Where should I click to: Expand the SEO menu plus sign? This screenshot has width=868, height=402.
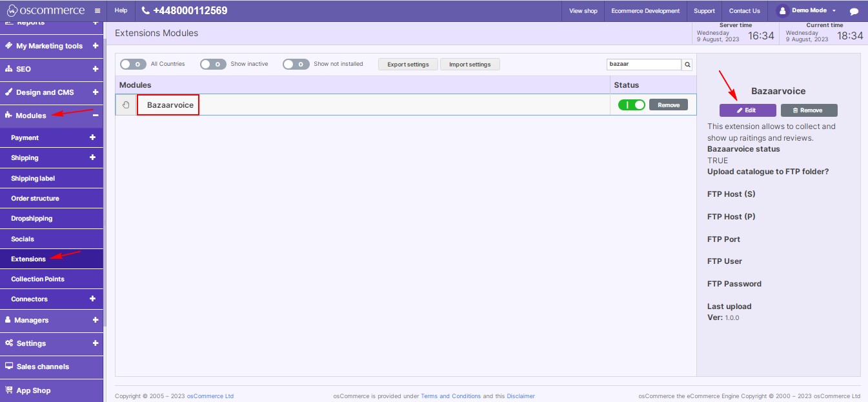pos(96,69)
